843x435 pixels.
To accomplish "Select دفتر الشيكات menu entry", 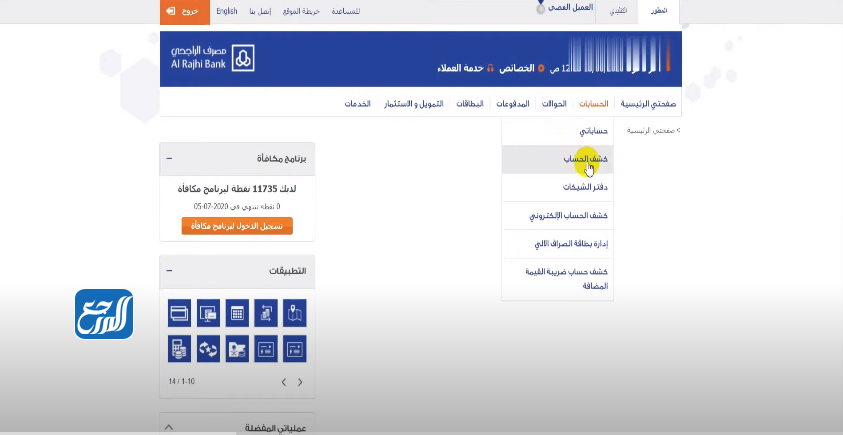I will tap(558, 188).
